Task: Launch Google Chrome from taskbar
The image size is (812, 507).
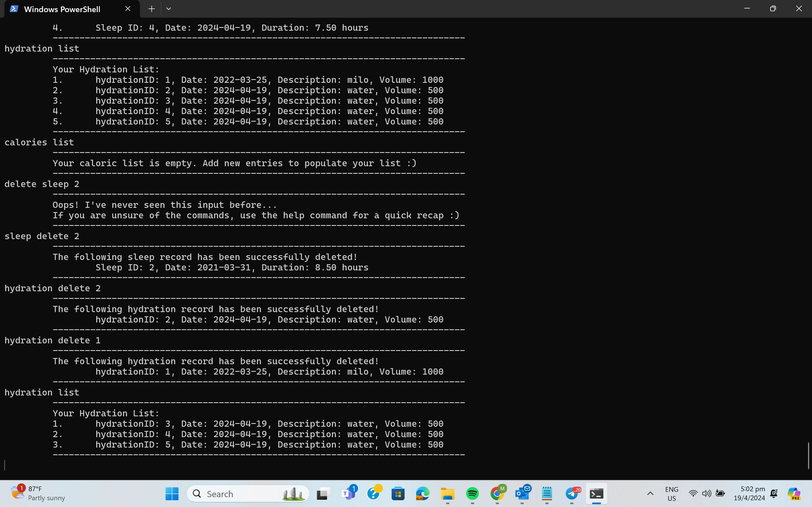Action: (x=497, y=493)
